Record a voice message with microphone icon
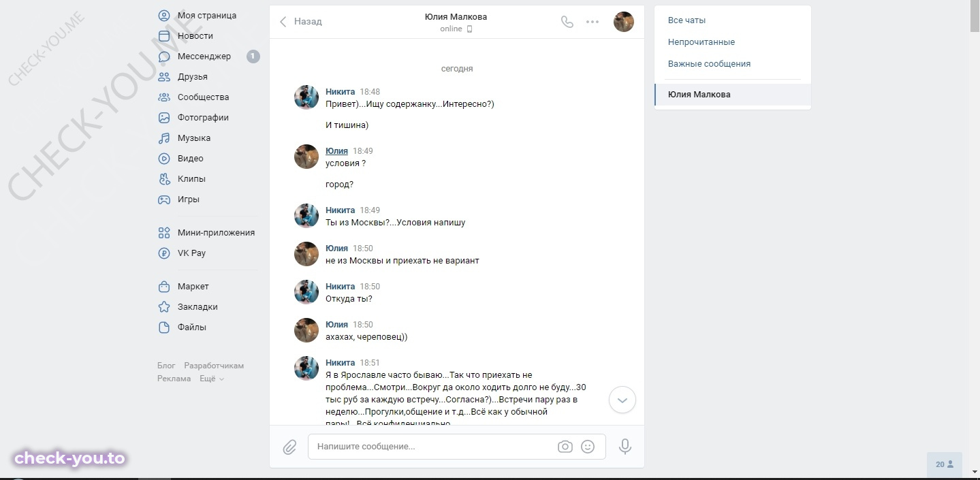 coord(625,447)
